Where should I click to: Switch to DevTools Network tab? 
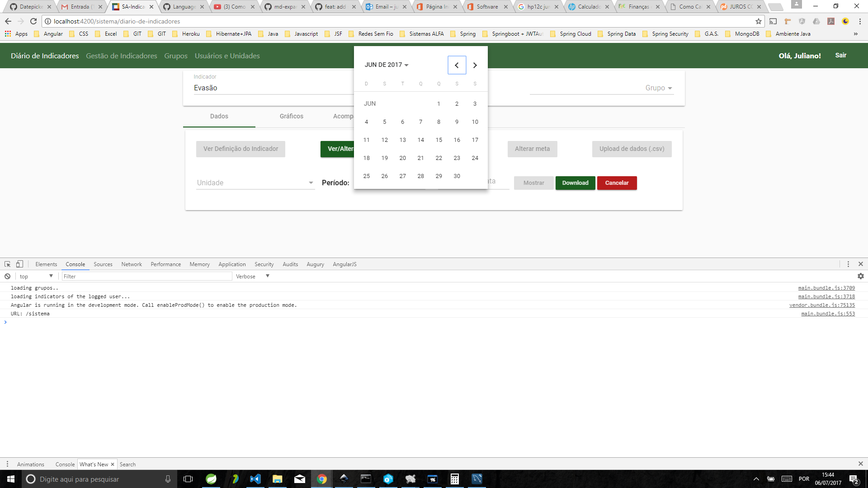tap(132, 264)
